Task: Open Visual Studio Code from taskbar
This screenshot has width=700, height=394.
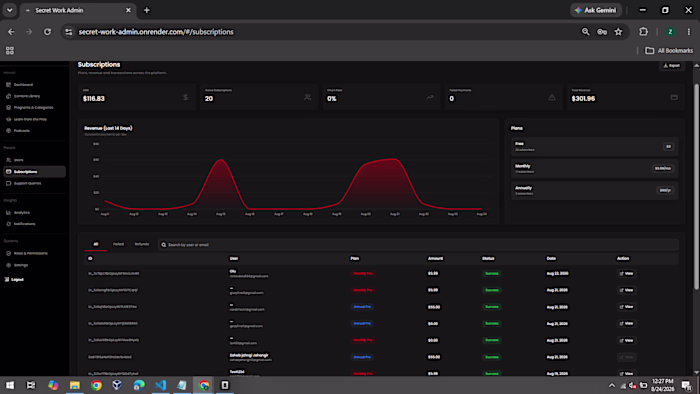Action: [160, 385]
